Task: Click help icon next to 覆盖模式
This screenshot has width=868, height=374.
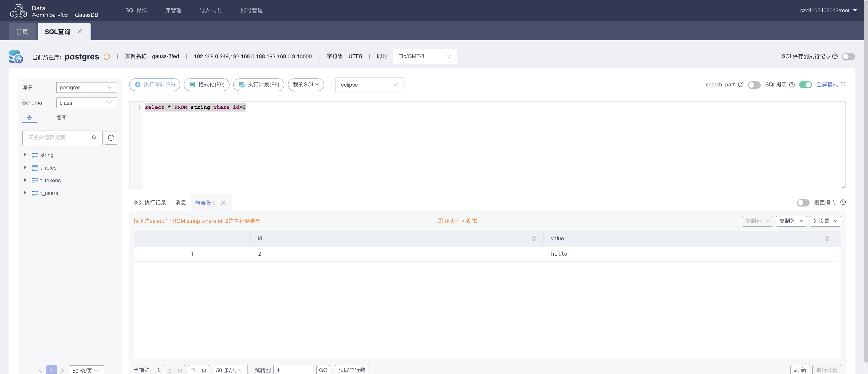Action: click(843, 202)
